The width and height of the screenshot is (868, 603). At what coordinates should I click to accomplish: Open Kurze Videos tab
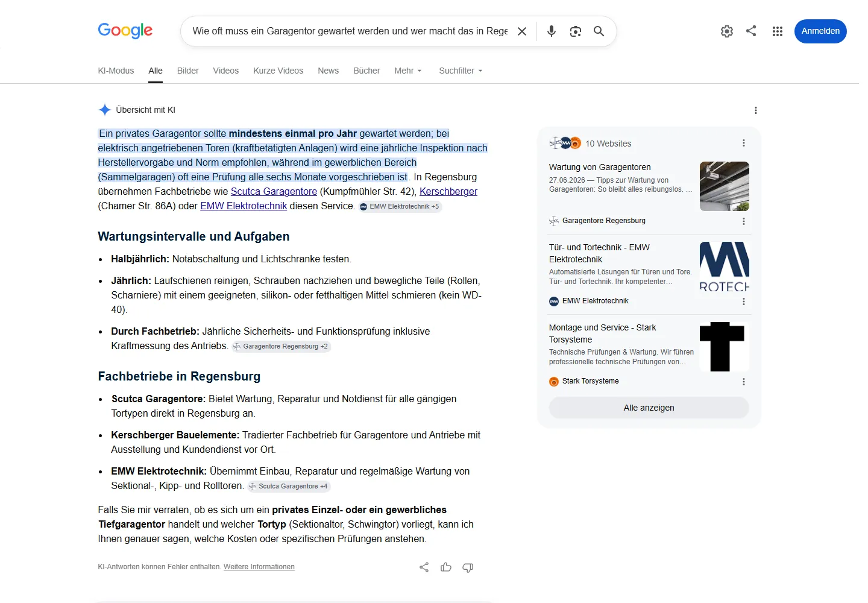pyautogui.click(x=278, y=71)
